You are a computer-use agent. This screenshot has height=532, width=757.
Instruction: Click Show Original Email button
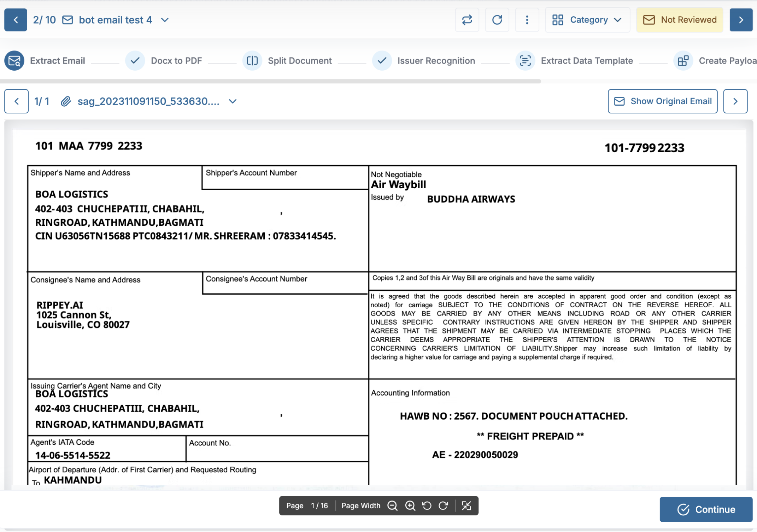point(662,101)
